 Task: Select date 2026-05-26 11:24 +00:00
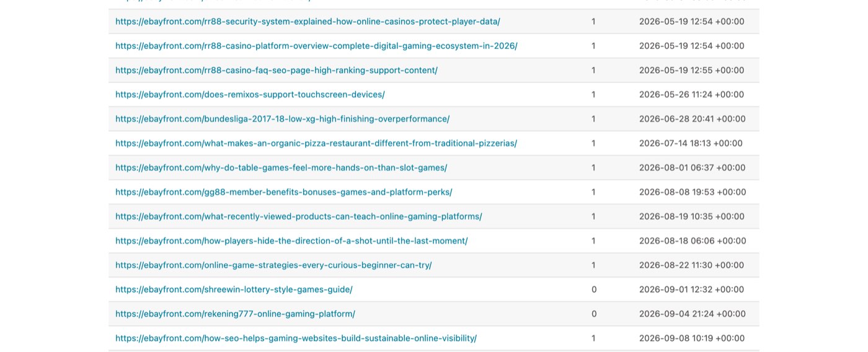692,95
